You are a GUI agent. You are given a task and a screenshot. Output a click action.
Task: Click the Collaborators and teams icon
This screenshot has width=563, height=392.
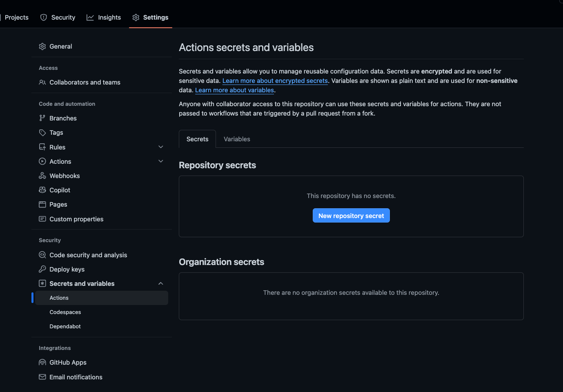tap(42, 82)
